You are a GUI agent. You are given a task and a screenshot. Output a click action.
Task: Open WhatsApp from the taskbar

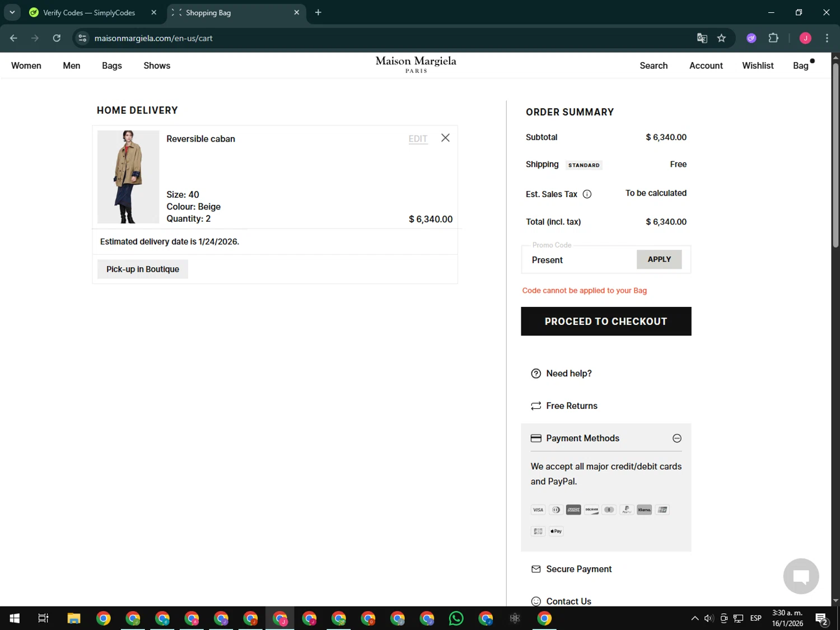coord(456,618)
